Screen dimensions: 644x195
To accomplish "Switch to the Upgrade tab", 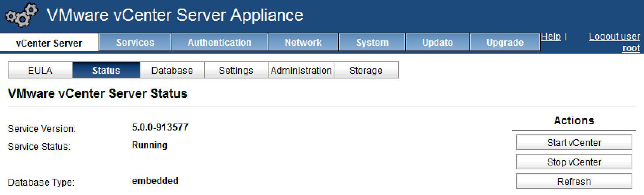I will [505, 42].
